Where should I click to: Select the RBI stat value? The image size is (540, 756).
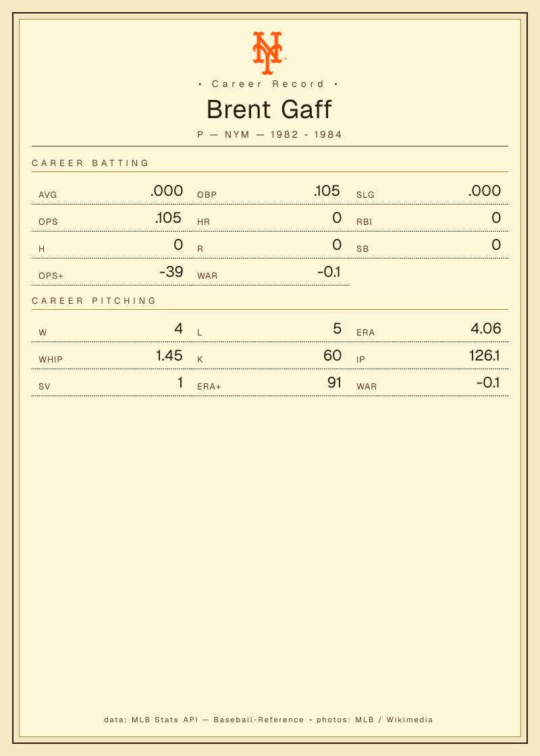[x=496, y=217]
